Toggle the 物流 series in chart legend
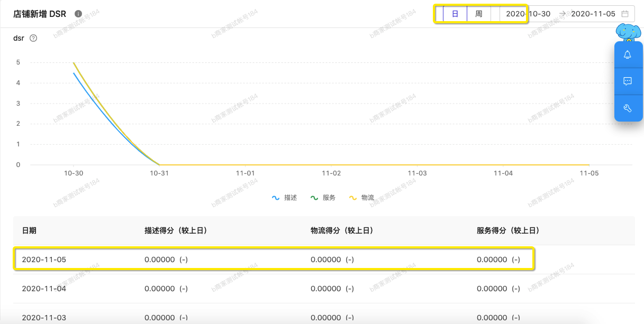This screenshot has height=324, width=644. tap(361, 198)
